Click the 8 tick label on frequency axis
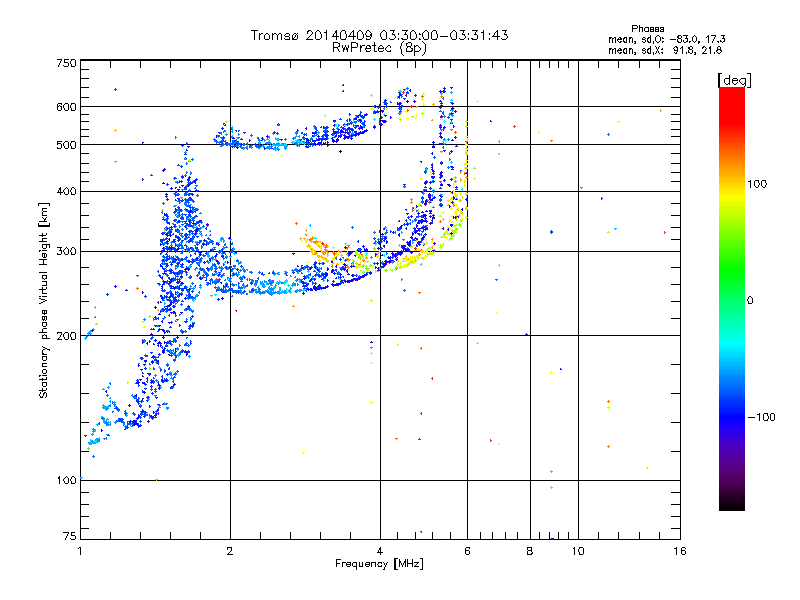The image size is (800, 600). click(530, 551)
